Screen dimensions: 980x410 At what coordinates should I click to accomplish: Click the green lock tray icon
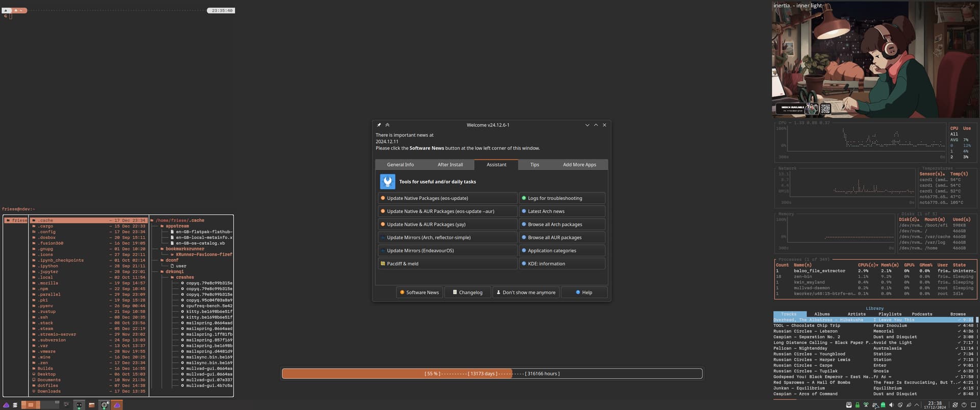(857, 405)
